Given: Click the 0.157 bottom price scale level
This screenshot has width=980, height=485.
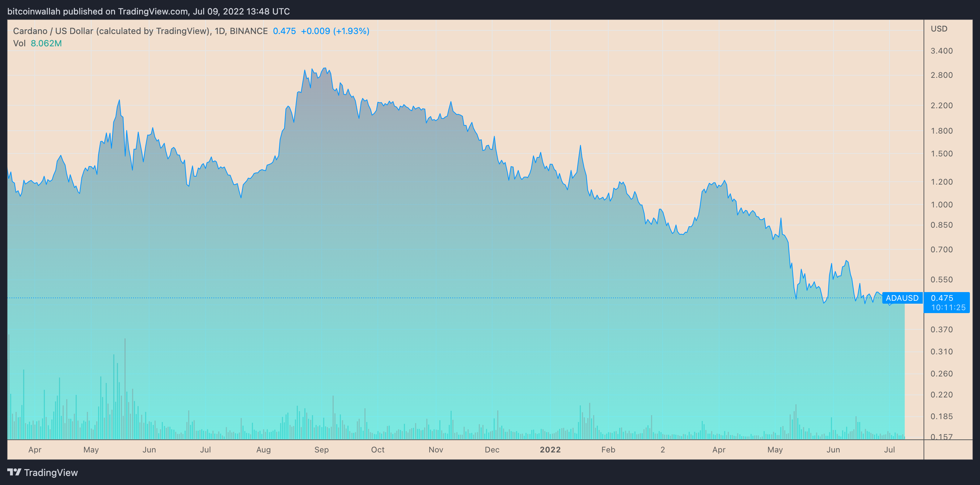Looking at the screenshot, I should pos(942,437).
